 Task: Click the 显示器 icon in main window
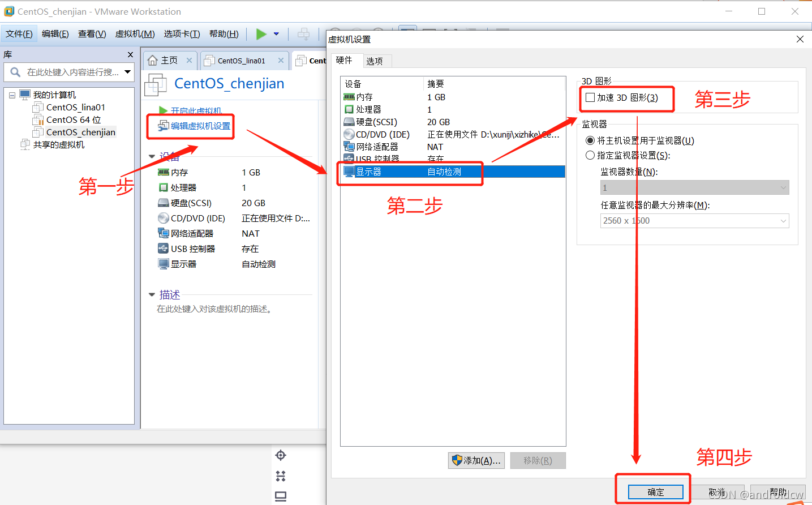click(x=164, y=264)
